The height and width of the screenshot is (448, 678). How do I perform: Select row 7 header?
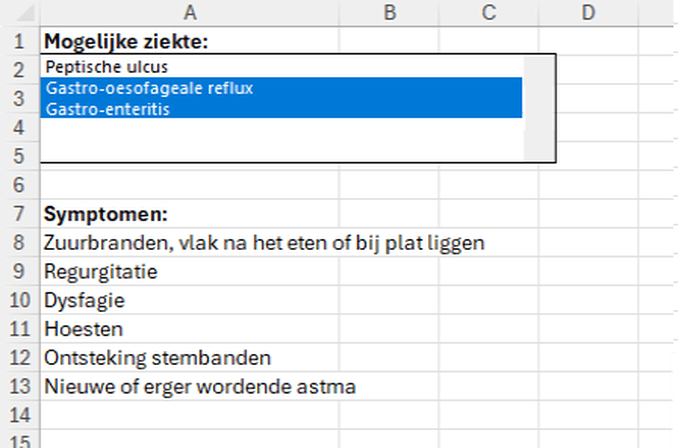point(19,214)
